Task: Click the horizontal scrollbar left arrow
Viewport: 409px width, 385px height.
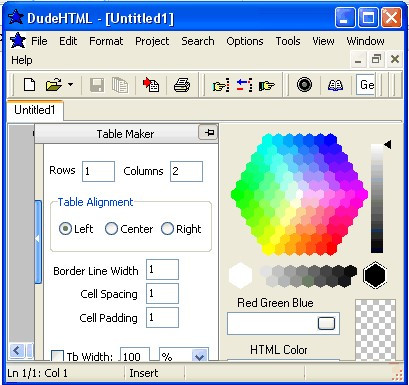Action: [x=17, y=350]
